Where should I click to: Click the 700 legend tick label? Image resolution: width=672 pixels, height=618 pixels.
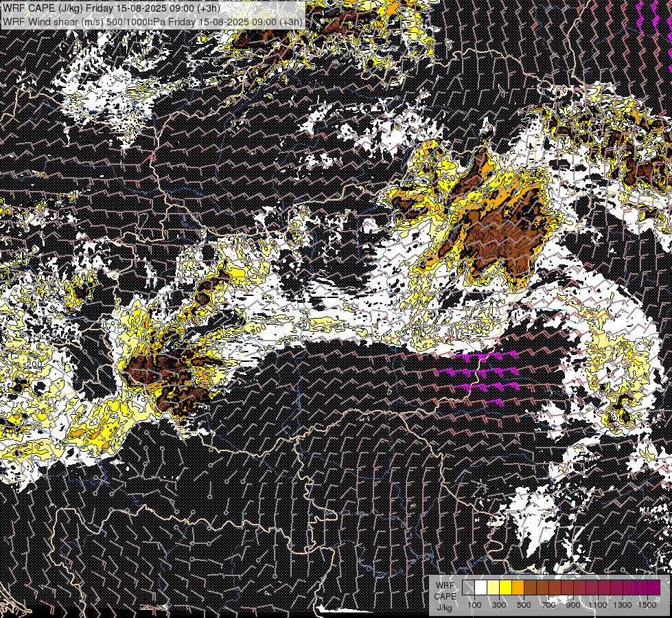[548, 605]
